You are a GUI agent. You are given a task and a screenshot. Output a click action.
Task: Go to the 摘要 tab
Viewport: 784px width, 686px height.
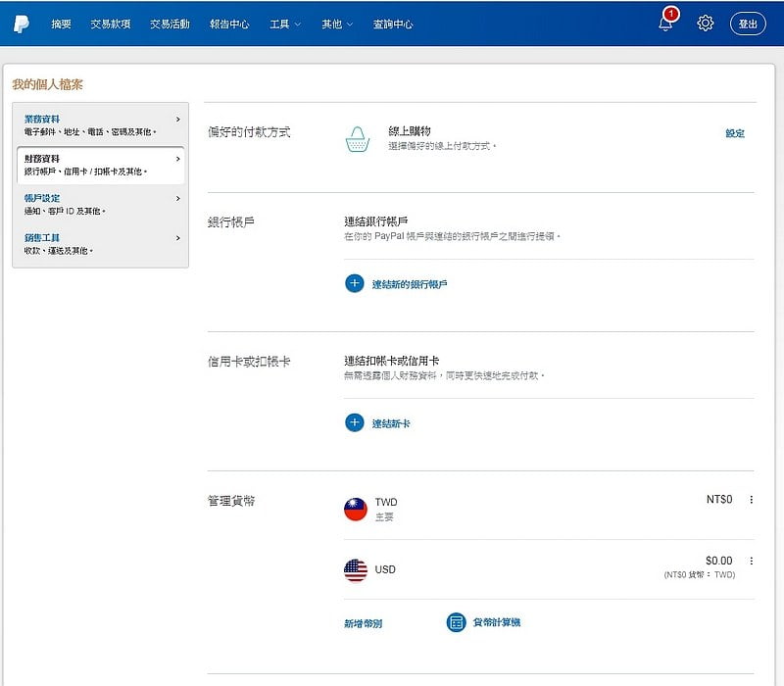point(61,24)
